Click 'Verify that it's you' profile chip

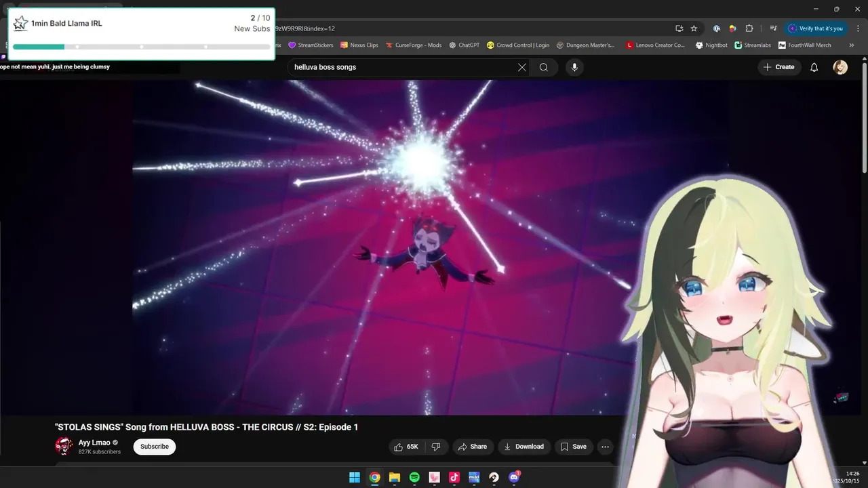[x=815, y=28]
